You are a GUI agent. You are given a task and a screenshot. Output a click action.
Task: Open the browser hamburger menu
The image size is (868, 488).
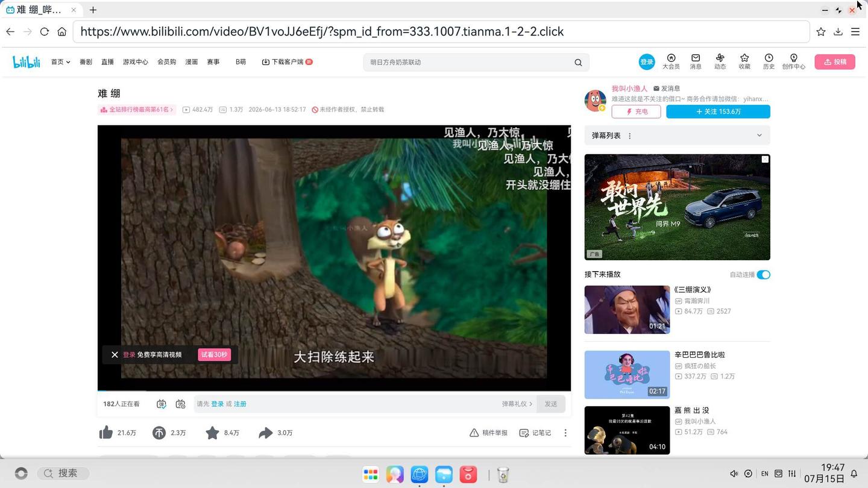tap(855, 31)
